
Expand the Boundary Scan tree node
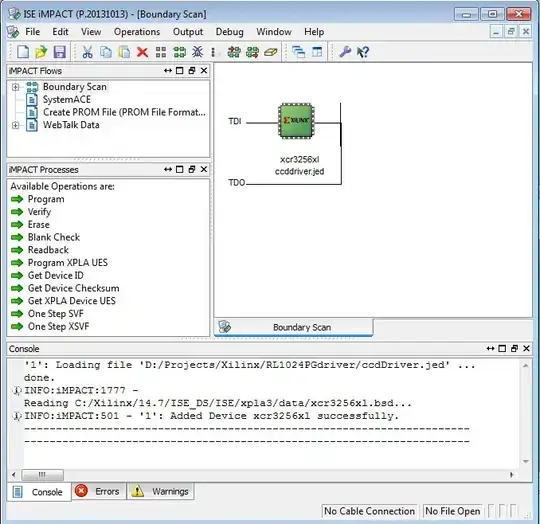(x=15, y=87)
